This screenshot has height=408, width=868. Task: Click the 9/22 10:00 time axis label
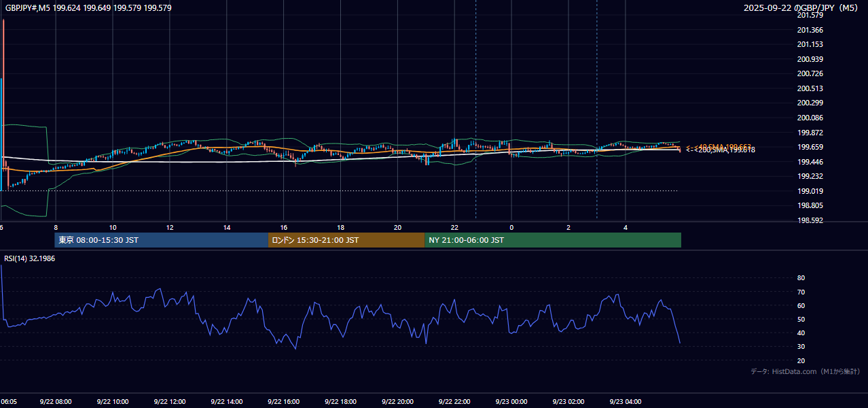(x=113, y=402)
